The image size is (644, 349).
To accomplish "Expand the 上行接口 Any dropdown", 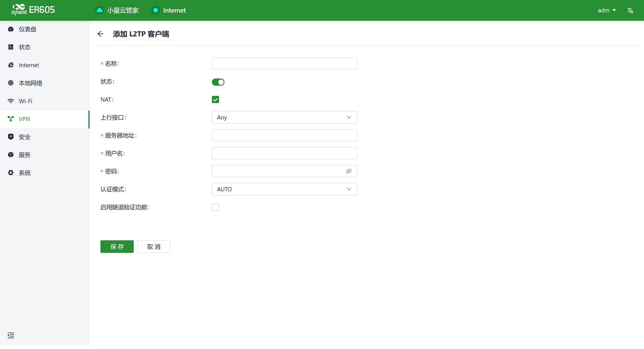I will (284, 117).
